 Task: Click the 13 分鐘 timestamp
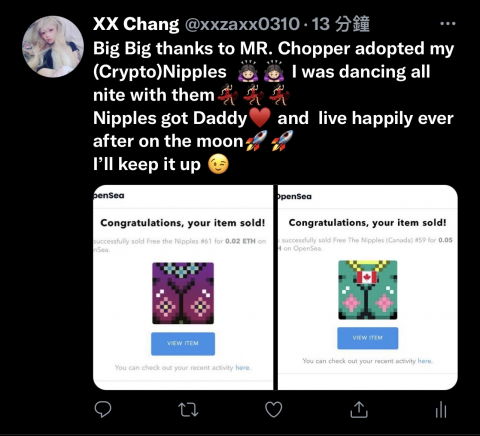(341, 24)
